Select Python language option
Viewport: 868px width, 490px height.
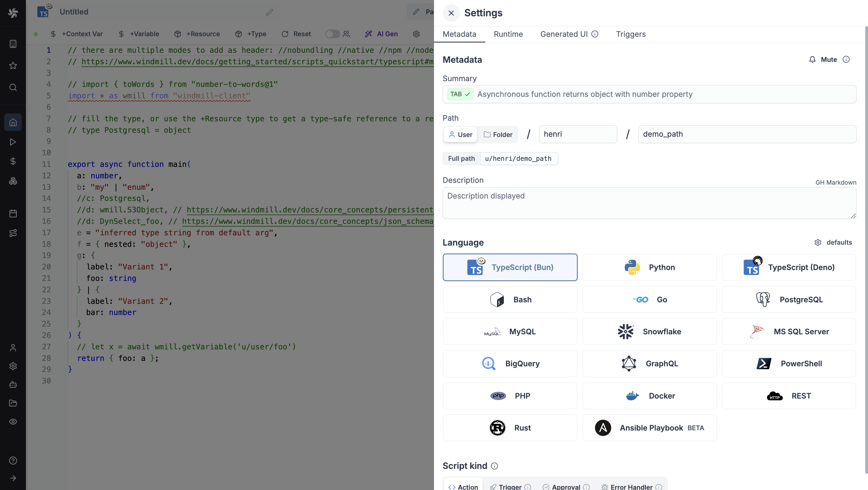pyautogui.click(x=650, y=267)
